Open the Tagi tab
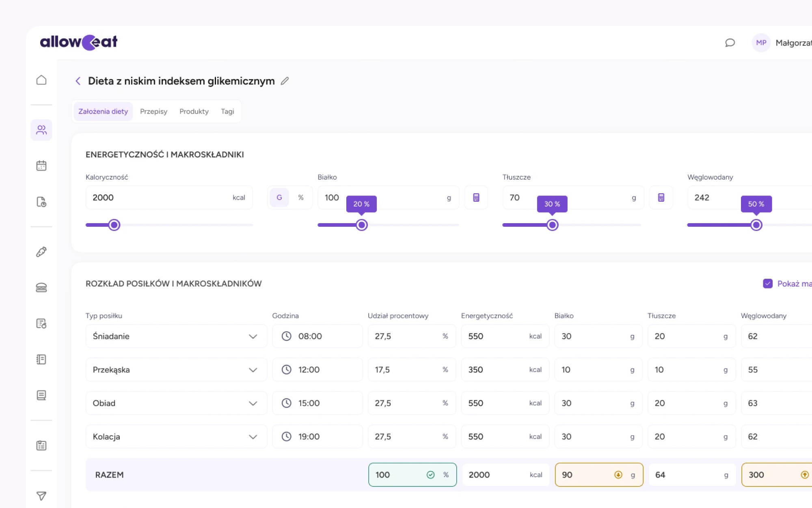 227,111
